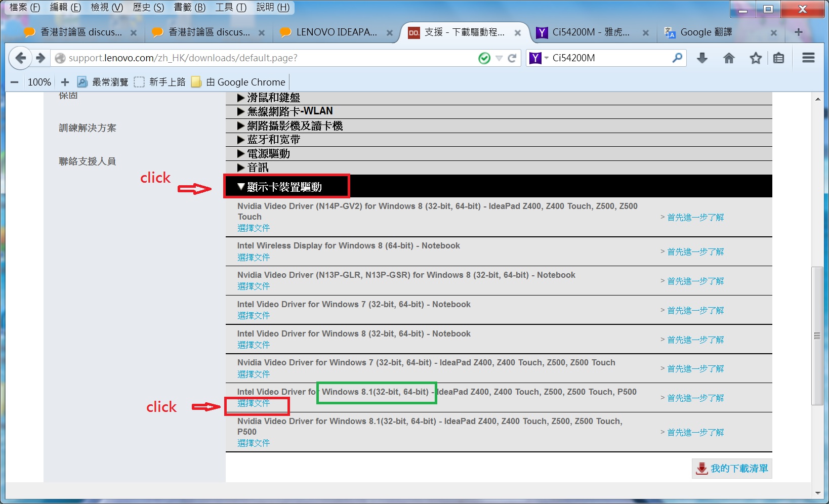Reset zoom via the 100% label

[39, 82]
